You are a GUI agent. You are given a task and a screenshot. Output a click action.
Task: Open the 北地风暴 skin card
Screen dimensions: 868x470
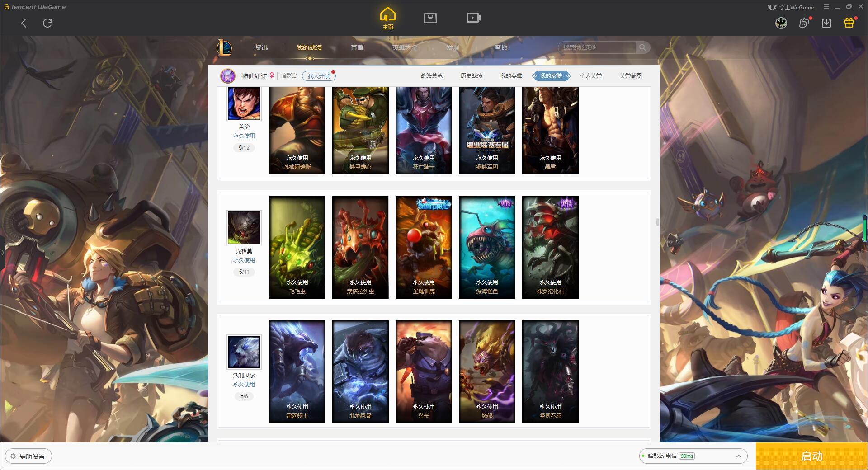tap(360, 371)
